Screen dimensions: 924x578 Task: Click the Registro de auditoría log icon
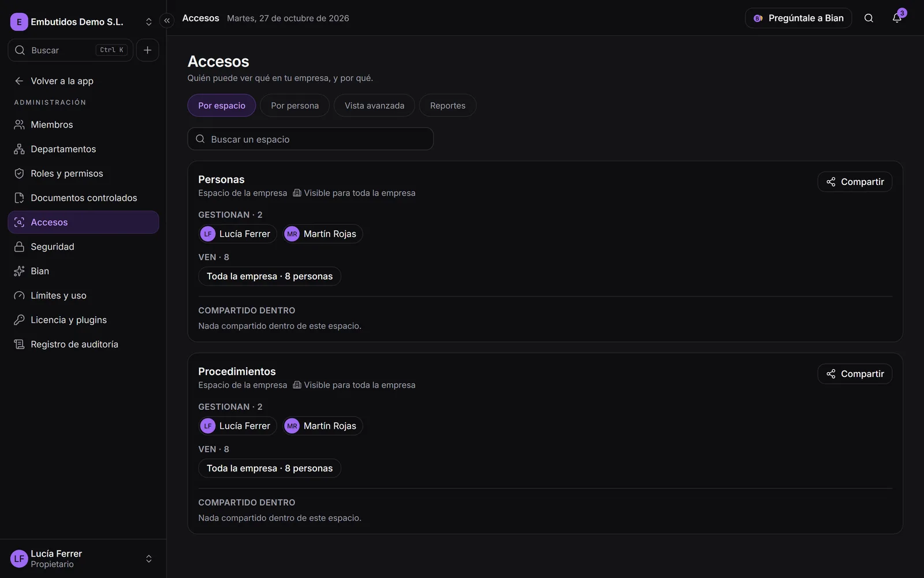pos(19,344)
